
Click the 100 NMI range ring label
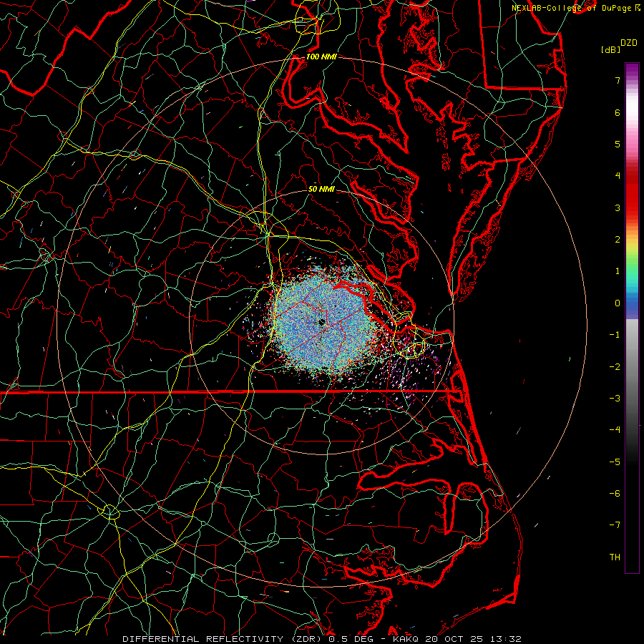tap(321, 57)
